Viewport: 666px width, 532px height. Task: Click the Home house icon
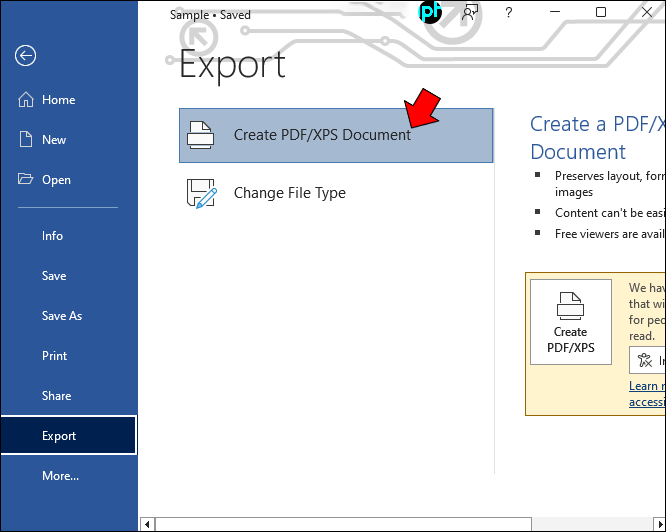[x=26, y=100]
